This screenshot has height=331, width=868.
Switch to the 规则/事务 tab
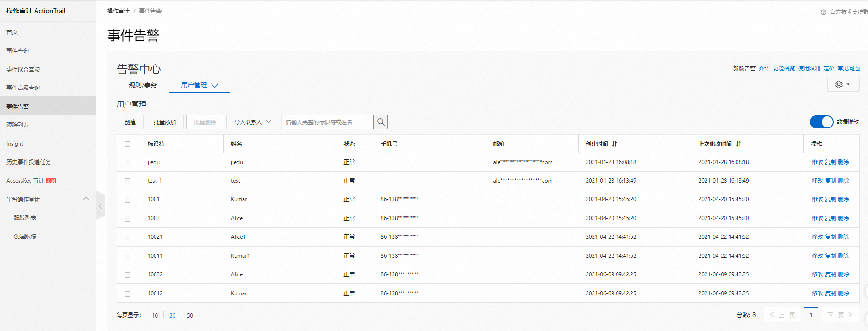click(x=143, y=85)
